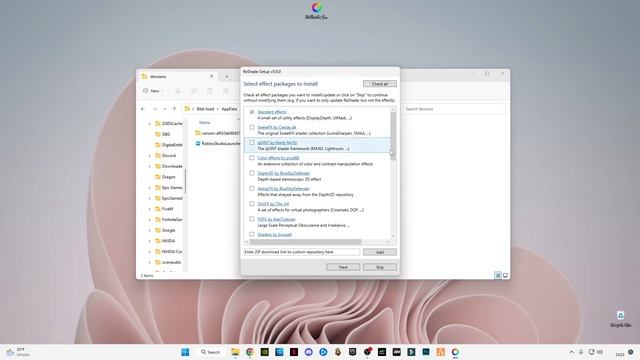Switch to the ReShade setup taskbar icon
640x360 pixels.
[455, 352]
